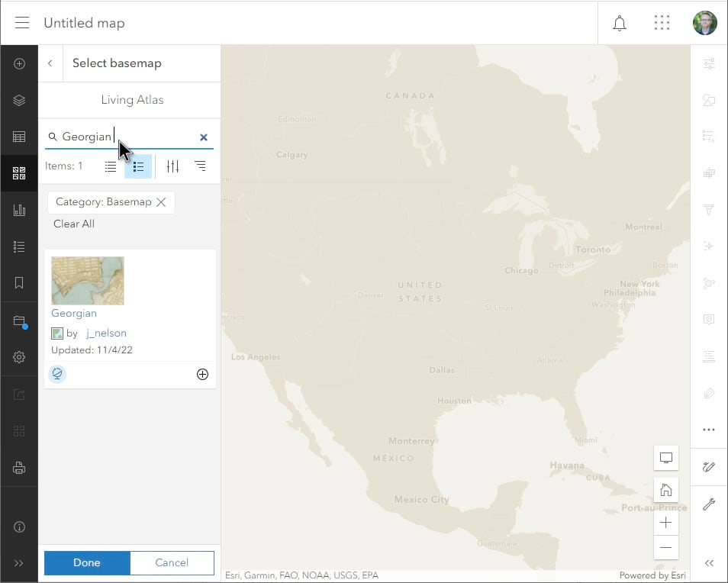Open the Charts panel
Image resolution: width=728 pixels, height=583 pixels.
(19, 209)
